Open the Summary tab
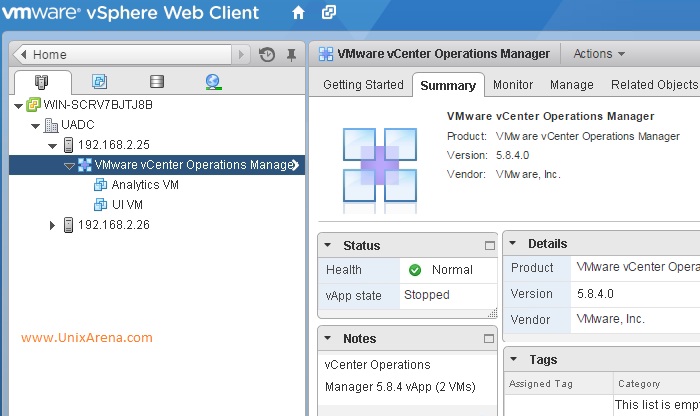Viewport: 700px width, 416px height. click(x=448, y=85)
